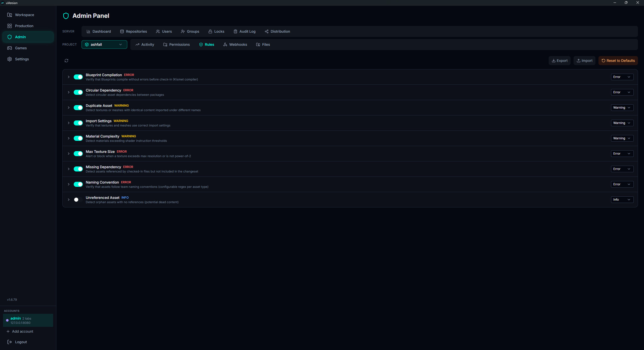Screen dimensions: 644x350
Task: Expand the Naming Convention rule row
Action: [x=69, y=184]
